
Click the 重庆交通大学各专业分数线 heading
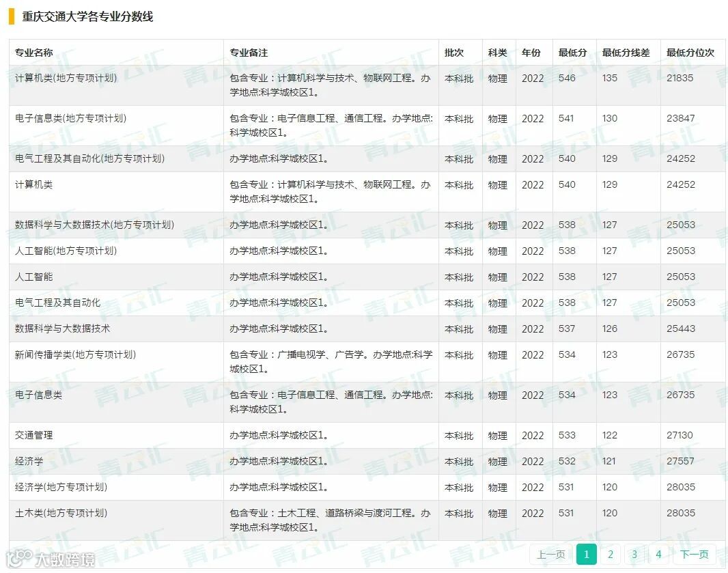pyautogui.click(x=87, y=16)
